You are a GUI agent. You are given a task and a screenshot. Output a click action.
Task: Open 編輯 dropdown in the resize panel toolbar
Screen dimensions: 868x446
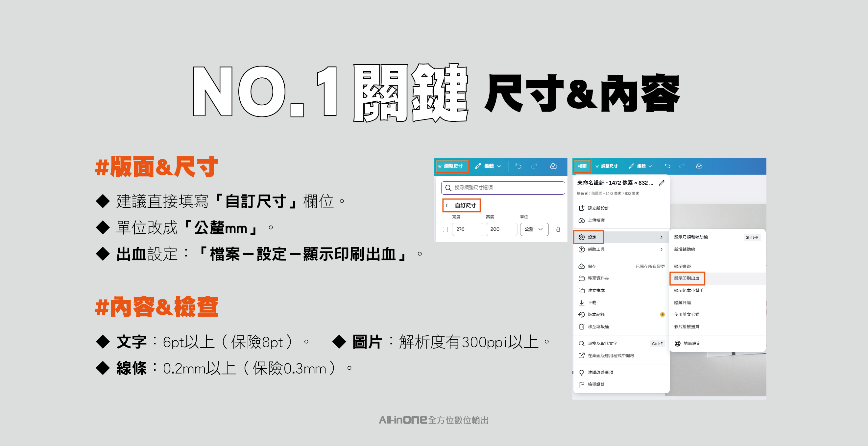click(488, 166)
